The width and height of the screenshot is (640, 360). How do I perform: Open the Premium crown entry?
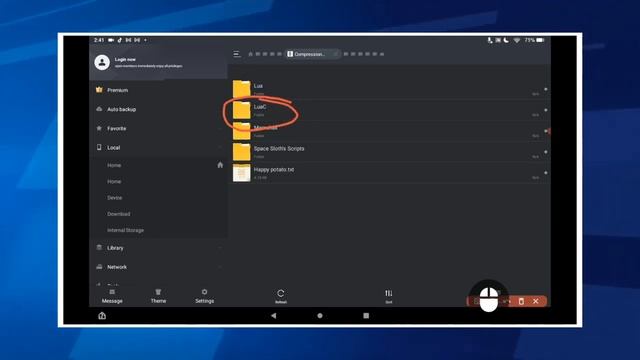tap(112, 90)
